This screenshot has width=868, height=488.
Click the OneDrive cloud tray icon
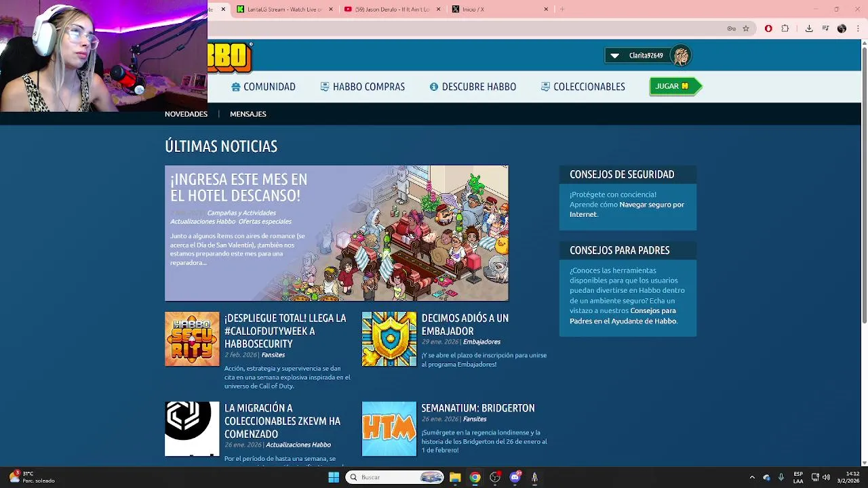(x=767, y=477)
